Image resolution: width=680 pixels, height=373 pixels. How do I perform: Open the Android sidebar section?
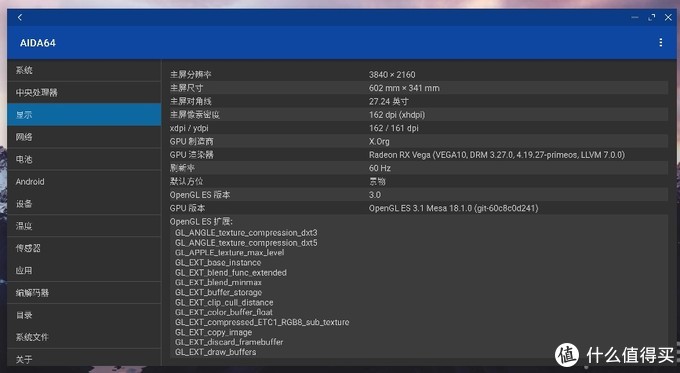(84, 181)
